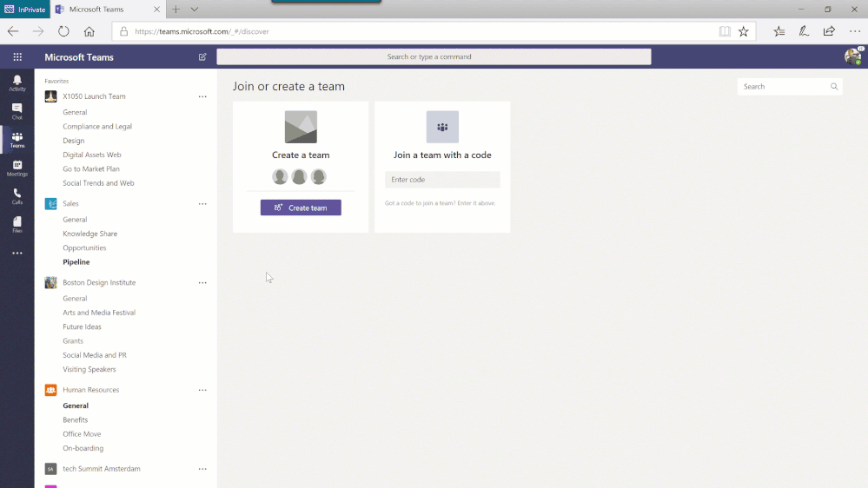Open the Arts and Media Festival channel
This screenshot has width=868, height=488.
point(99,313)
